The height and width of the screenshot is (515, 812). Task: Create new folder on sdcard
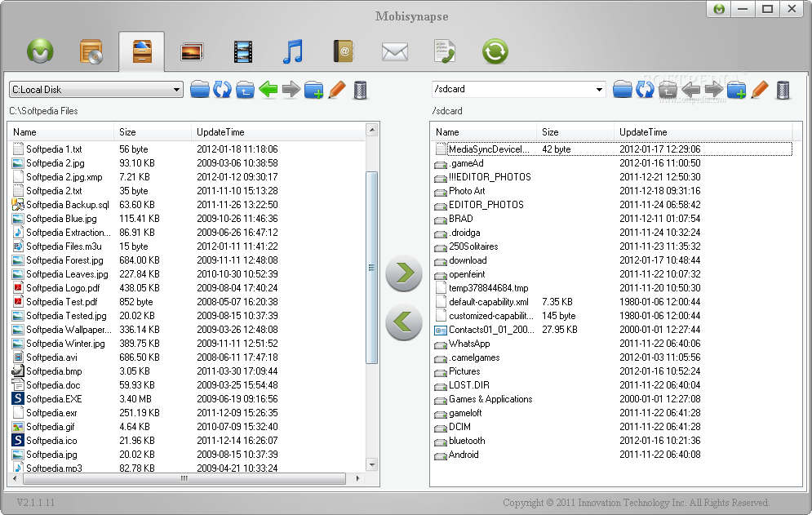pos(736,89)
